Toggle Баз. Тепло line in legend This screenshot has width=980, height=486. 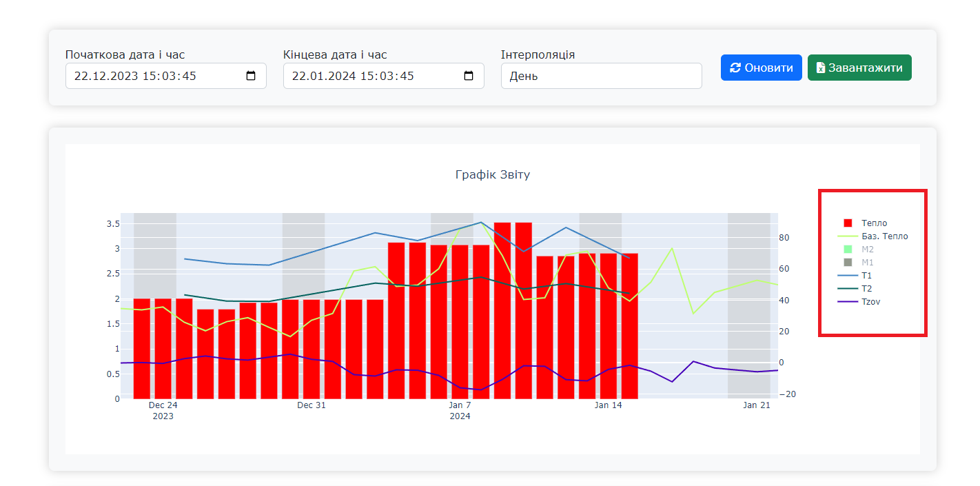pos(884,236)
